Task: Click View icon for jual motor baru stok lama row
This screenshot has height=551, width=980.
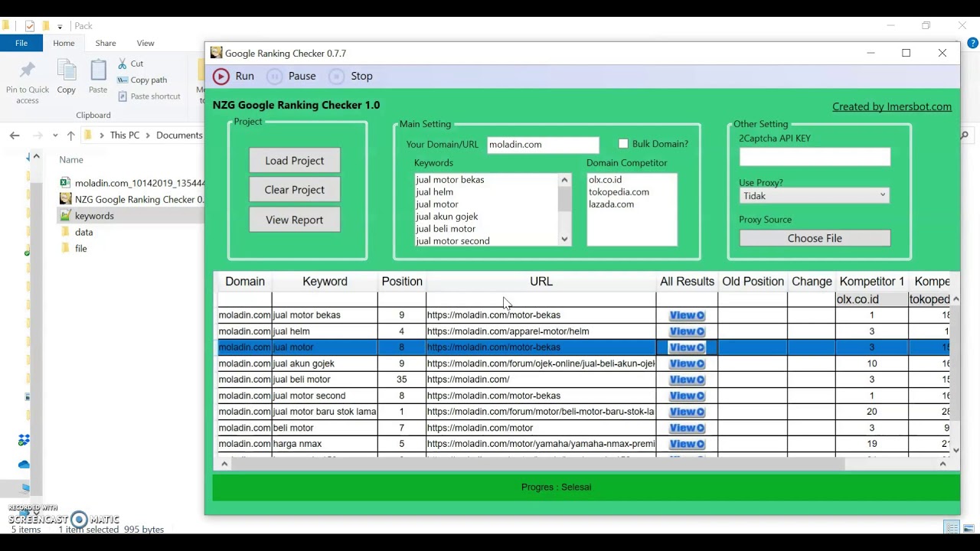Action: point(687,412)
